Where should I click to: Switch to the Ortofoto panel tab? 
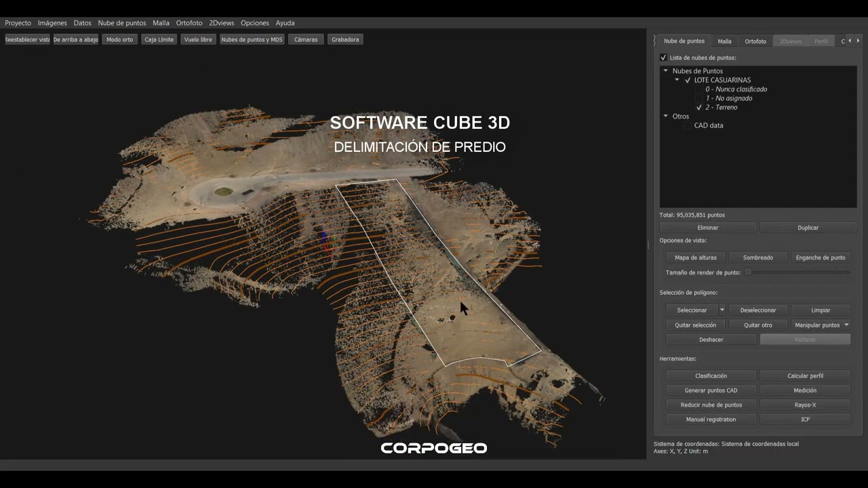755,41
